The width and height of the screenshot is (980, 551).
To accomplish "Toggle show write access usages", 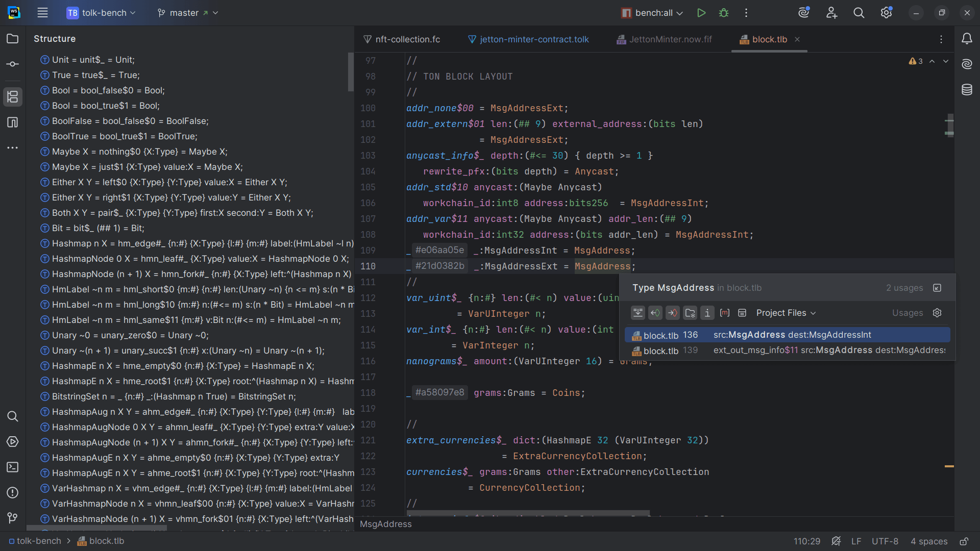I will pyautogui.click(x=673, y=313).
